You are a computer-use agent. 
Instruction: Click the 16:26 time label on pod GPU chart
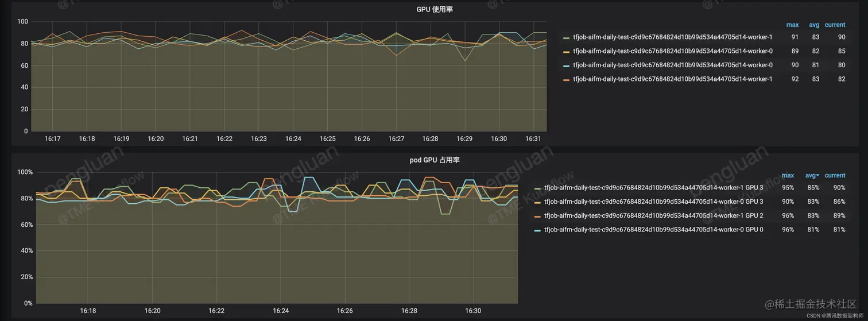[x=345, y=311]
